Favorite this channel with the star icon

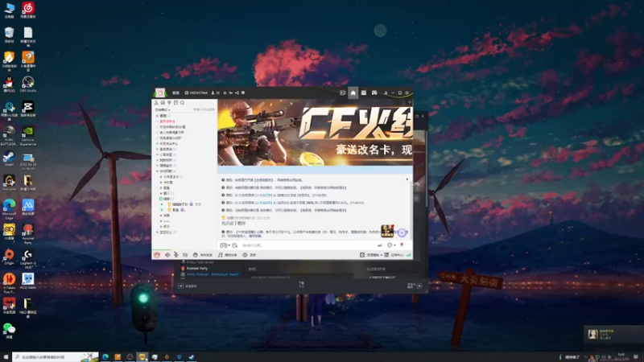[x=225, y=93]
